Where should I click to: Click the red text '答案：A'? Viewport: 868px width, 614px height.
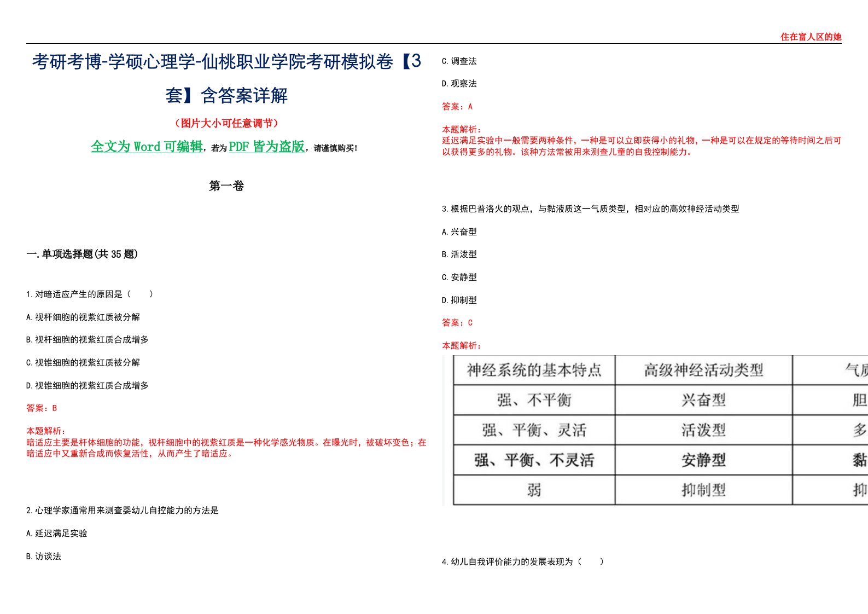(457, 107)
